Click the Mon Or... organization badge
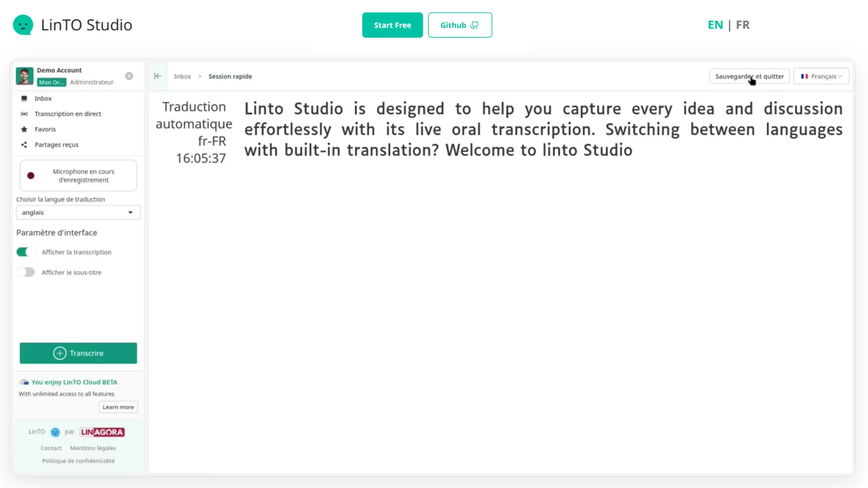Image resolution: width=868 pixels, height=488 pixels. [51, 82]
